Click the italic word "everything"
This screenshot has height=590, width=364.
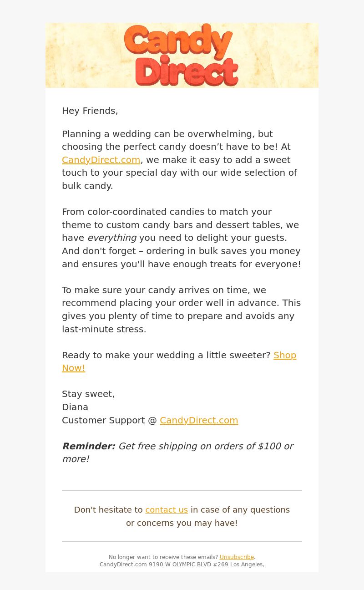(112, 238)
